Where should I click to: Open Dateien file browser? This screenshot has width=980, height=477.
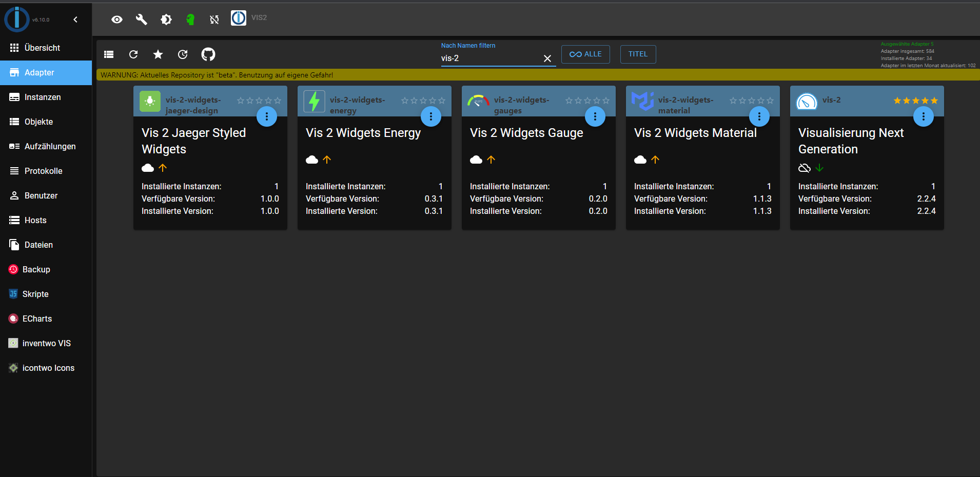[x=46, y=245]
